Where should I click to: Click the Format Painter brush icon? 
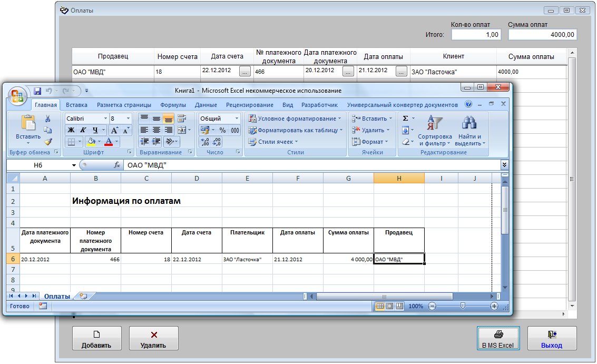[x=47, y=142]
